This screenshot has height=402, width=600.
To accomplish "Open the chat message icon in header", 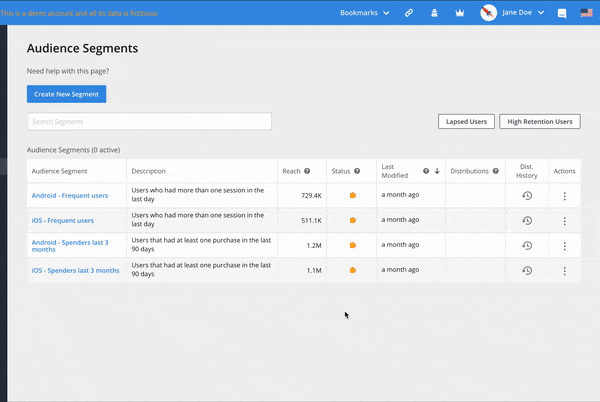I will point(562,14).
